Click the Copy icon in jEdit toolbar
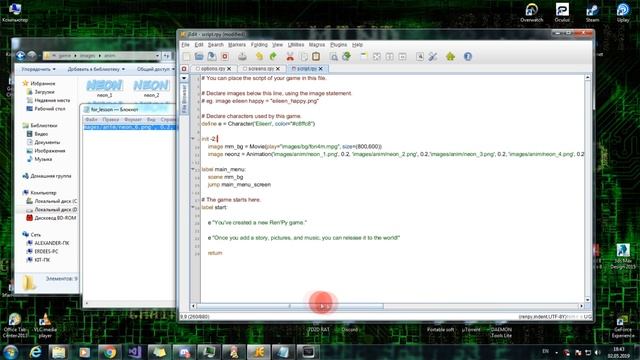640x360 pixels. (304, 57)
